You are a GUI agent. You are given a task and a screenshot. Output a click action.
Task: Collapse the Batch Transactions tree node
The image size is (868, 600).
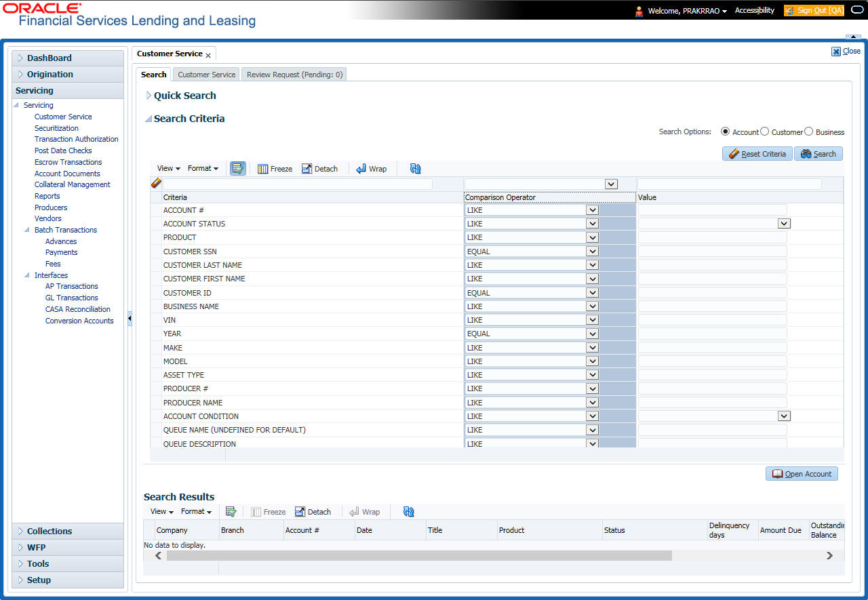point(27,230)
